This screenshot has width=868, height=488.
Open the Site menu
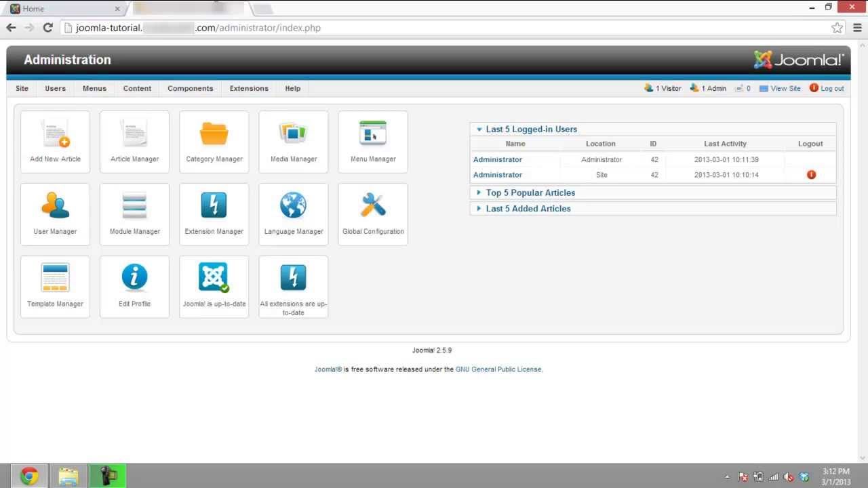click(x=22, y=88)
